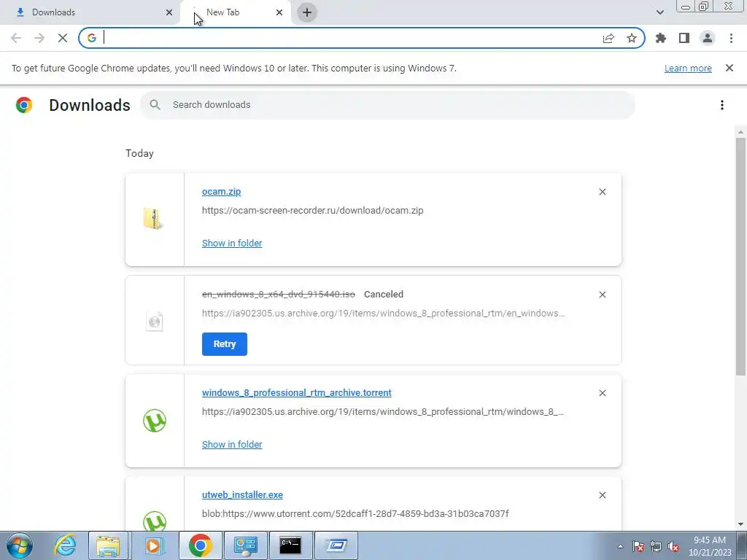Close the New Tab tab
The image size is (747, 560).
(279, 12)
